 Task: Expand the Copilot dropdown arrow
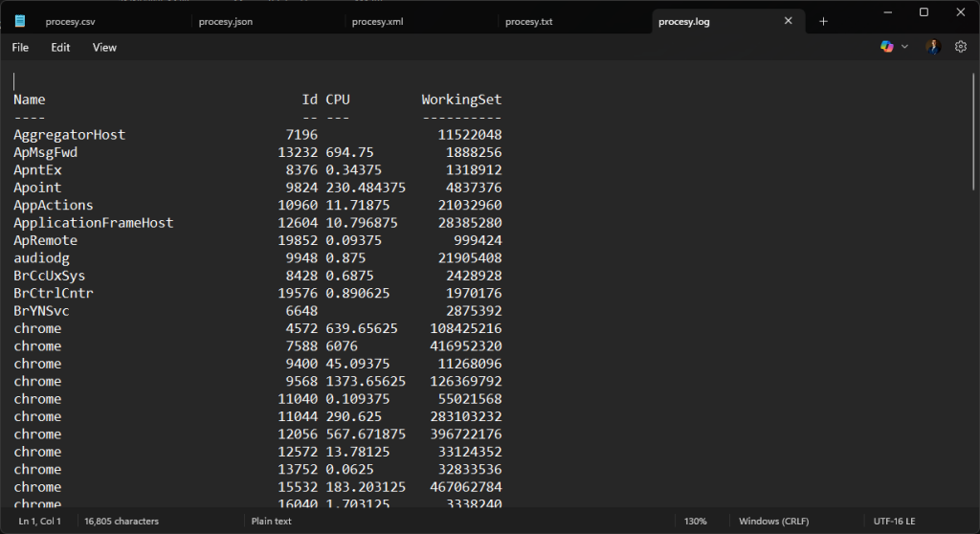[905, 47]
